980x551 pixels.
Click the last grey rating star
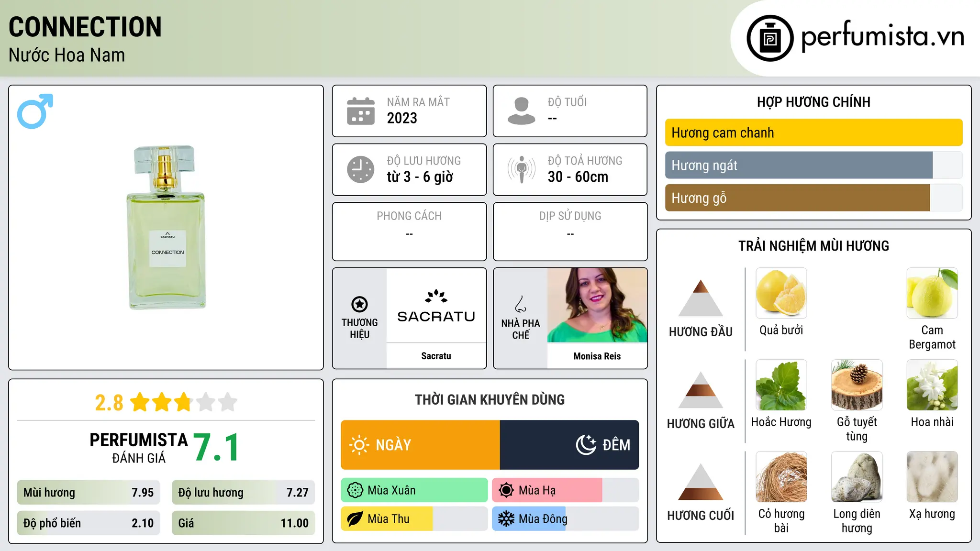(x=228, y=402)
